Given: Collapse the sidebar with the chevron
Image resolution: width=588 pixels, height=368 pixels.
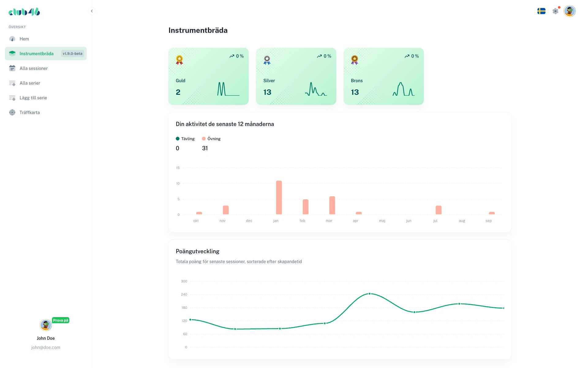Looking at the screenshot, I should 92,11.
